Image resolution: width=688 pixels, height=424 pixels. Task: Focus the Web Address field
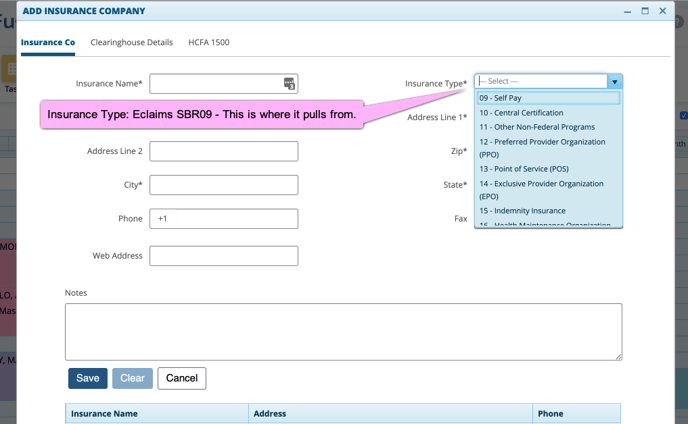224,256
